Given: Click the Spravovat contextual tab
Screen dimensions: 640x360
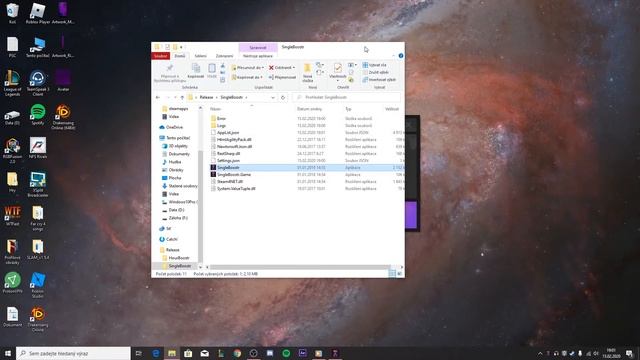Looking at the screenshot, I should tap(258, 48).
